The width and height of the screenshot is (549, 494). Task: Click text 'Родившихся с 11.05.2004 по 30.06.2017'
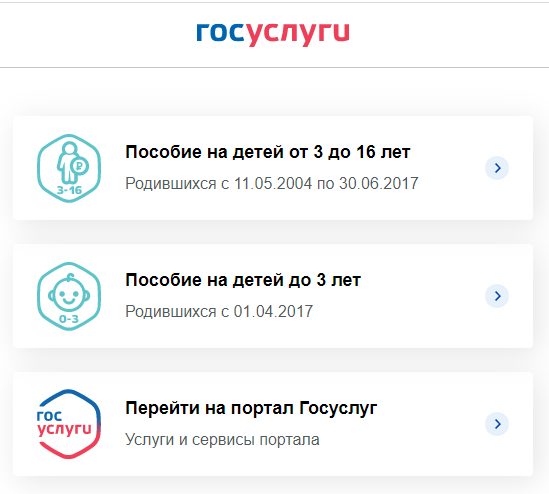tap(272, 183)
